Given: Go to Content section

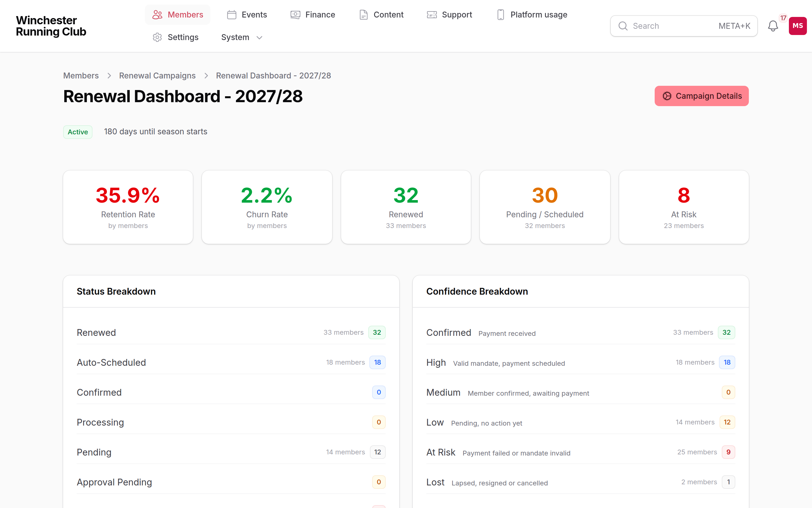Looking at the screenshot, I should pos(381,15).
